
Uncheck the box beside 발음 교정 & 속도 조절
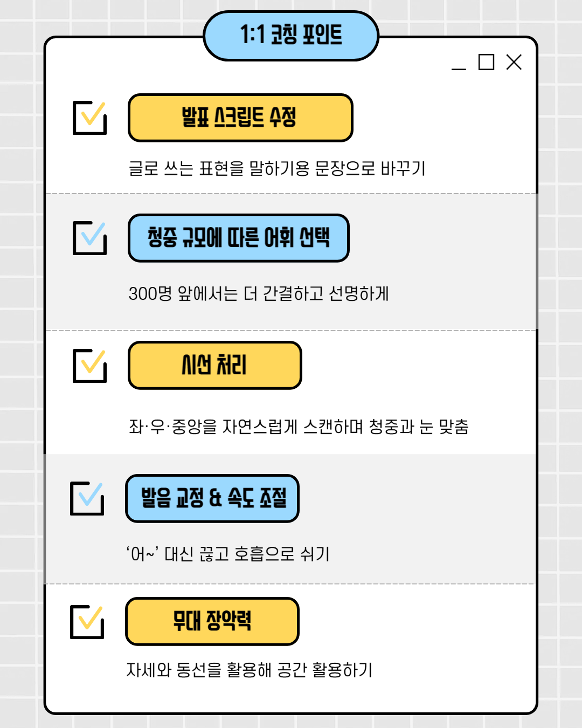coord(87,498)
